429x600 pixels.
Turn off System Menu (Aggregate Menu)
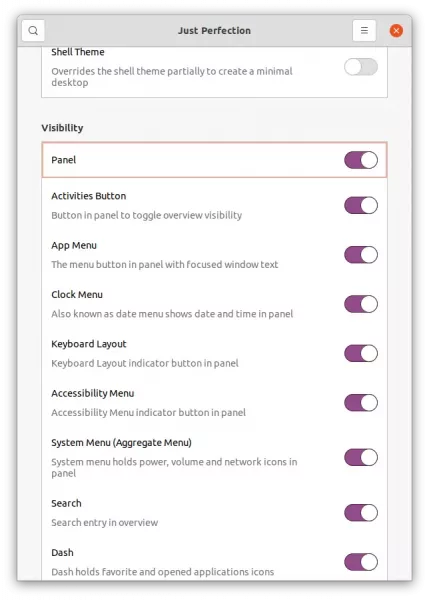click(x=360, y=458)
